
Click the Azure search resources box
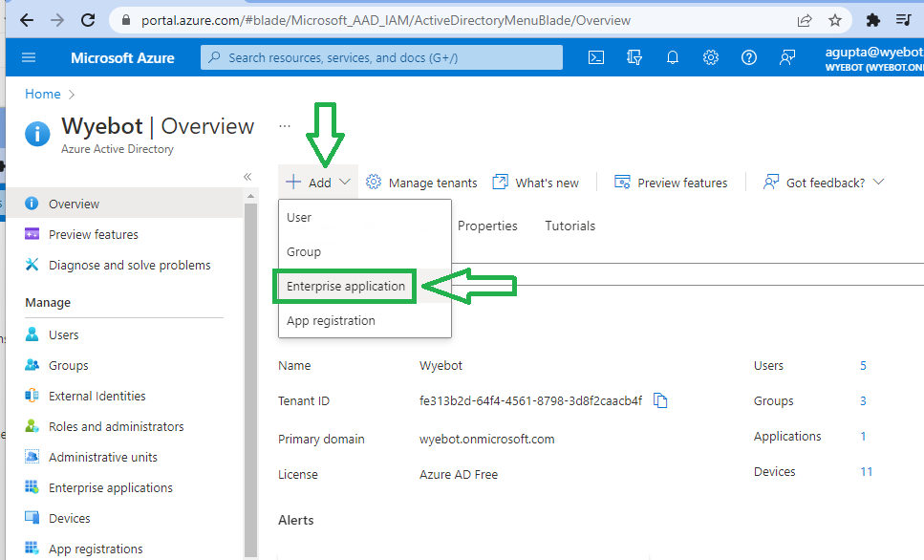[x=381, y=57]
